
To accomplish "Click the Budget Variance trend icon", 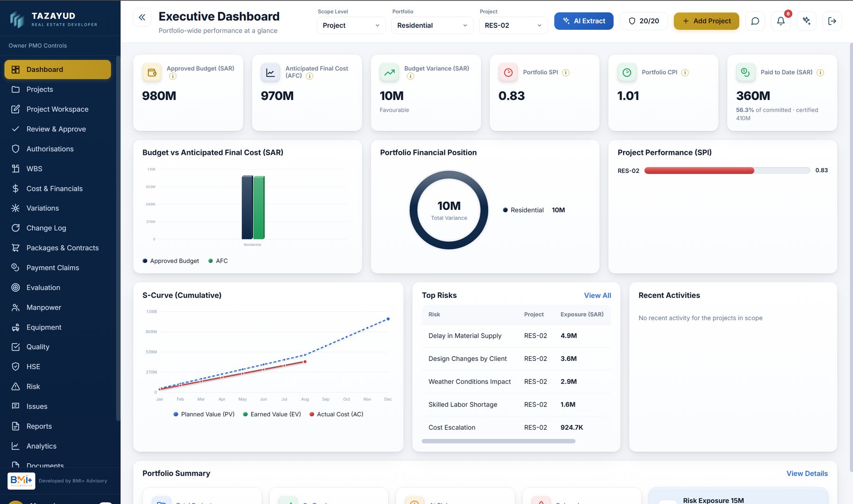I will coord(389,72).
